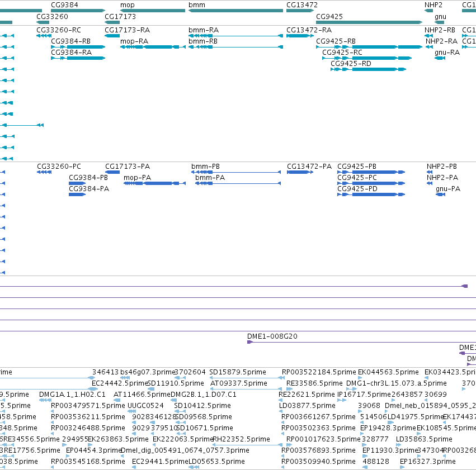This screenshot has height=470, width=476.
Task: Select the DMG1A.1_1.H02.C1 label
Action: point(72,395)
